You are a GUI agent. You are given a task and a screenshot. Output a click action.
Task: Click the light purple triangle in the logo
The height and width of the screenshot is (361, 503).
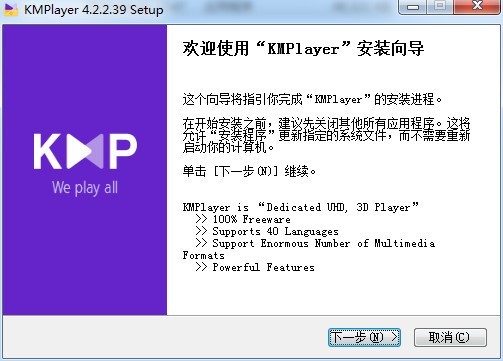pos(97,152)
